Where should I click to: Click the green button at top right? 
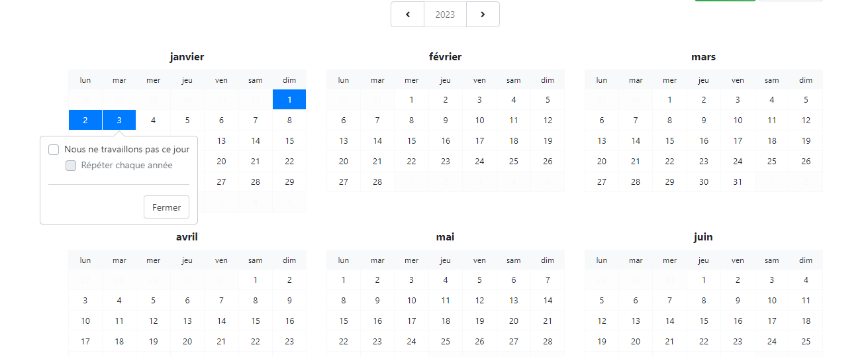[x=724, y=1]
